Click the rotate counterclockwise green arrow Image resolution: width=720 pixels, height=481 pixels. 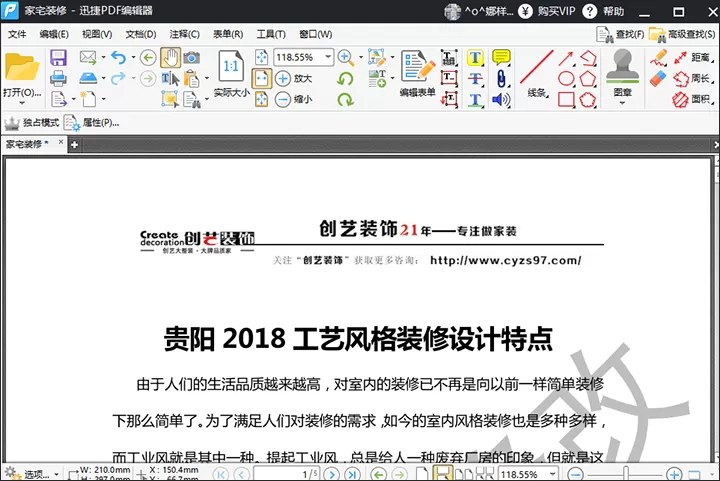coord(345,78)
